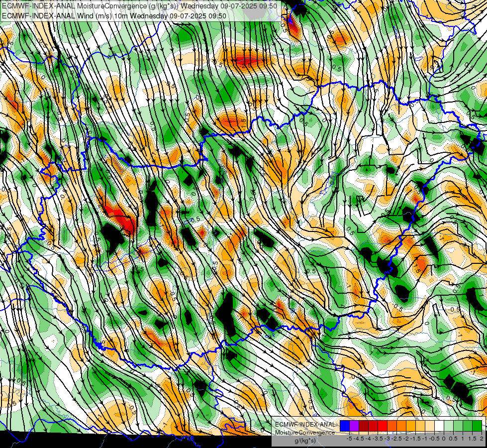
Task: Click the purple swatch in the legend colorbar
Action: point(354,426)
